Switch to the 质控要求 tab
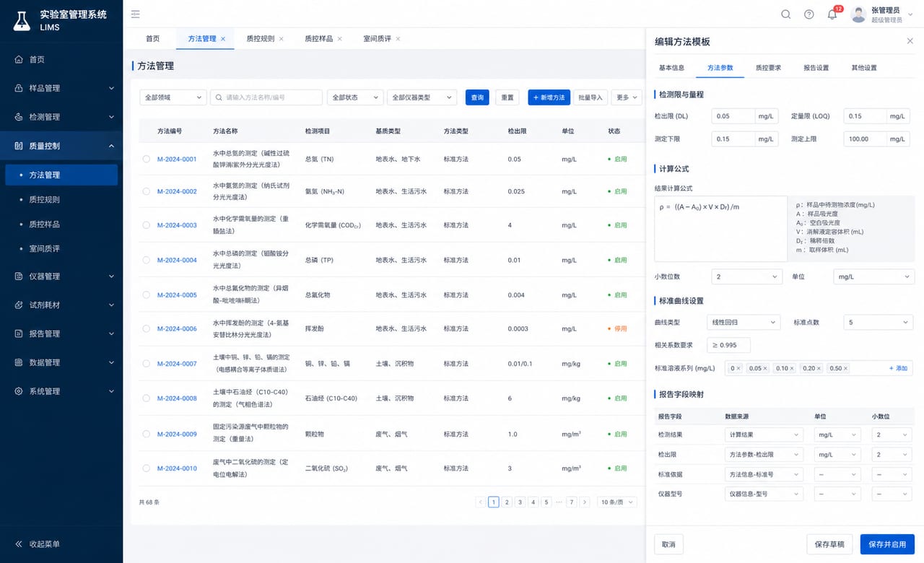This screenshot has width=924, height=563. pyautogui.click(x=768, y=68)
